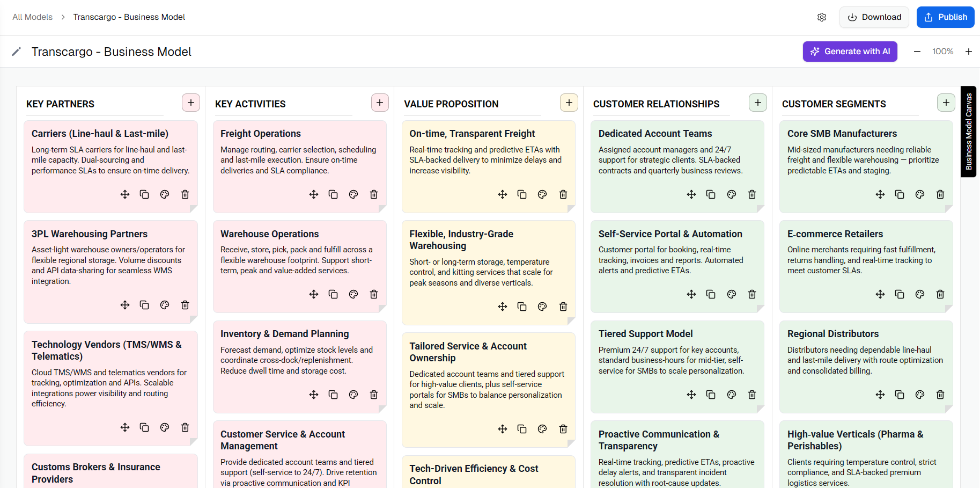The width and height of the screenshot is (980, 488).
Task: Change color of E-commerce Retailers card
Action: tap(920, 294)
